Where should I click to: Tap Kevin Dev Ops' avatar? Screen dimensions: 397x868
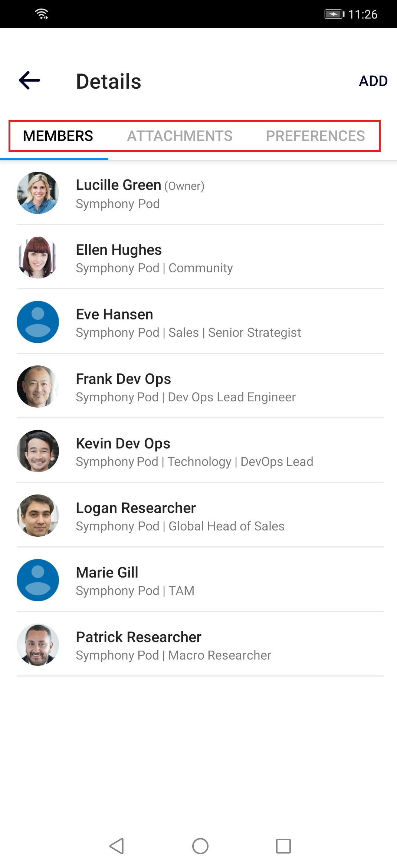38,451
